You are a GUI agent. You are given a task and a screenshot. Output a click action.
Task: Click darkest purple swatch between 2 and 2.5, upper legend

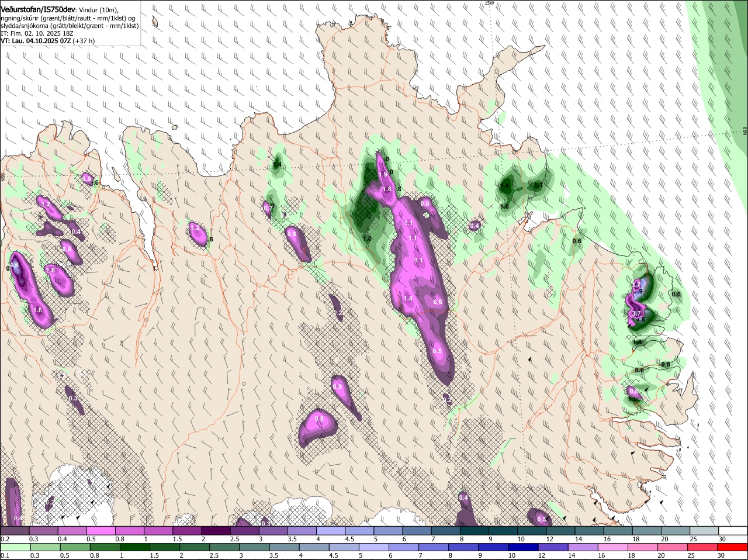(x=216, y=531)
